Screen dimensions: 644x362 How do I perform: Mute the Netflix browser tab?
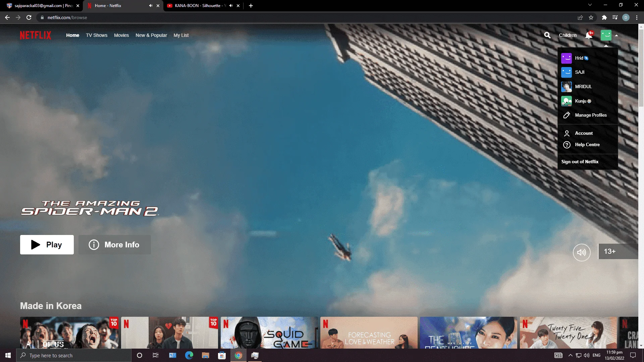tap(151, 6)
